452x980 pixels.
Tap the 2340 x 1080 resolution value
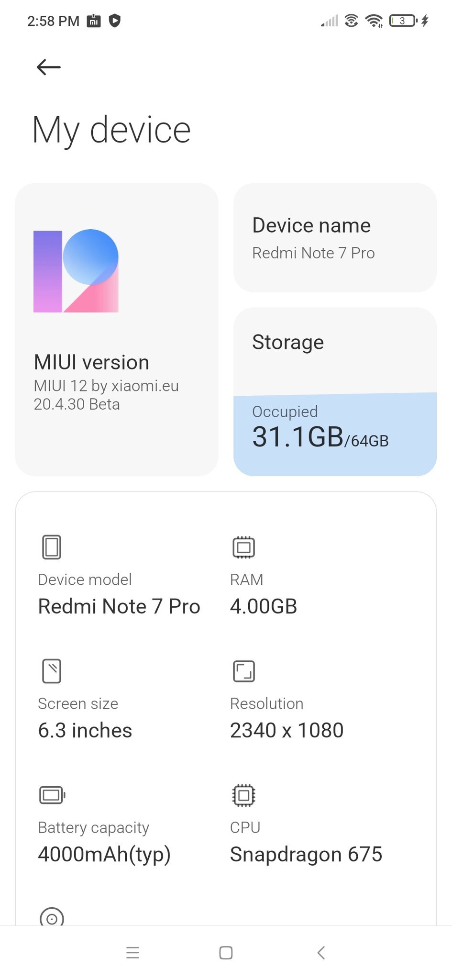287,730
